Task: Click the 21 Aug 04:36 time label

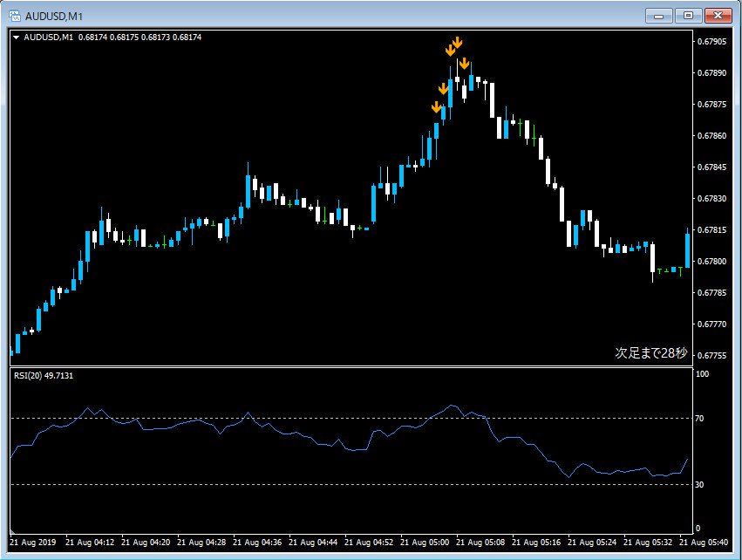Action: click(257, 543)
